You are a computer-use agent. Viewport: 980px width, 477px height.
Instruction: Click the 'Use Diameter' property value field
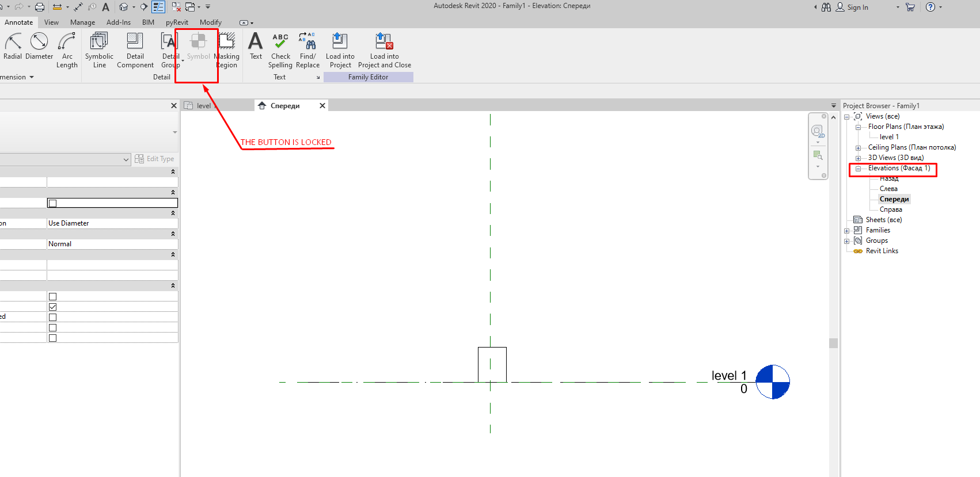[x=112, y=223]
